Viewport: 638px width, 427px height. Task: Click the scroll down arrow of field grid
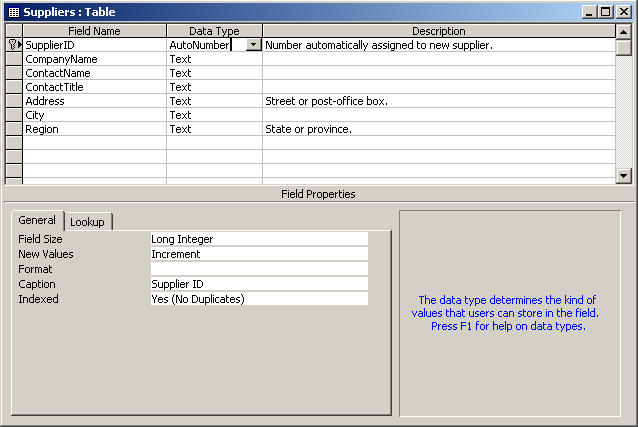(623, 176)
